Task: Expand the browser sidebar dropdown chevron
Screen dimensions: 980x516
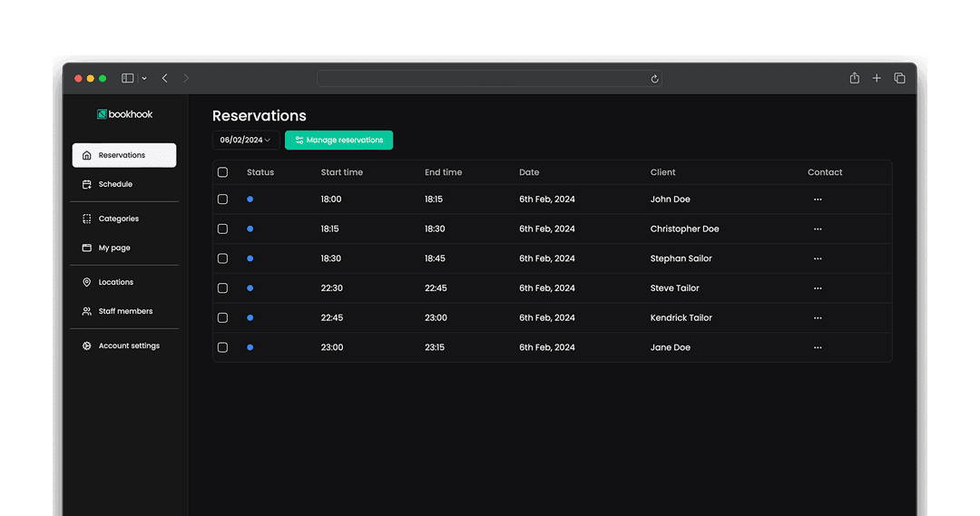Action: [x=144, y=79]
